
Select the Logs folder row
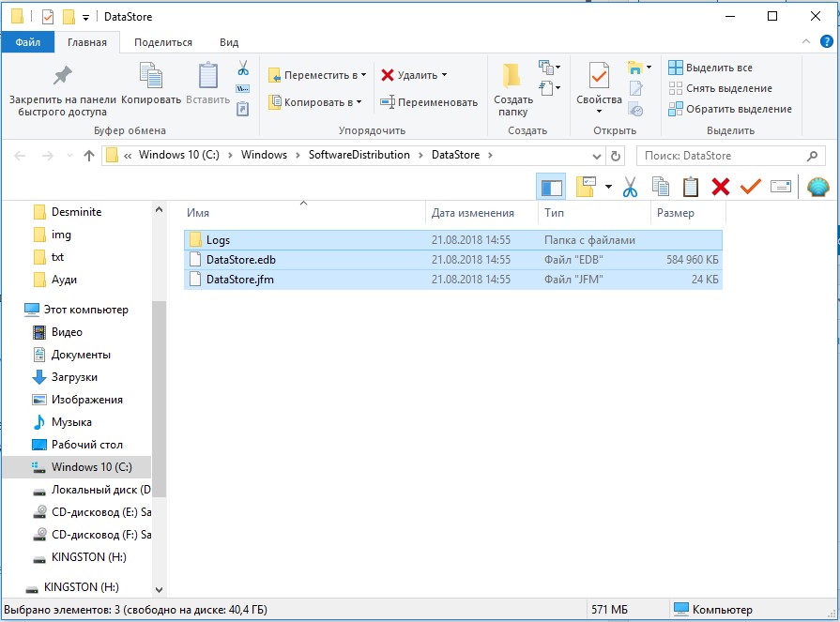(x=453, y=240)
